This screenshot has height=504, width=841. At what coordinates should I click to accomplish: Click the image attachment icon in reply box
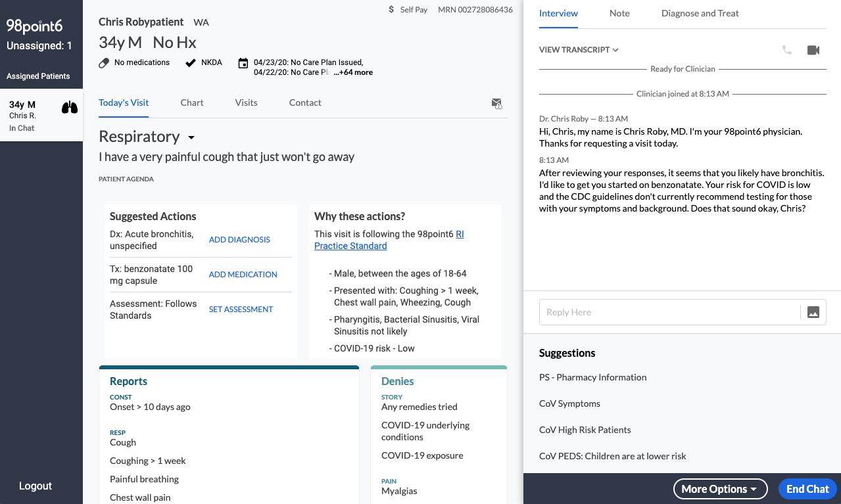coord(813,313)
